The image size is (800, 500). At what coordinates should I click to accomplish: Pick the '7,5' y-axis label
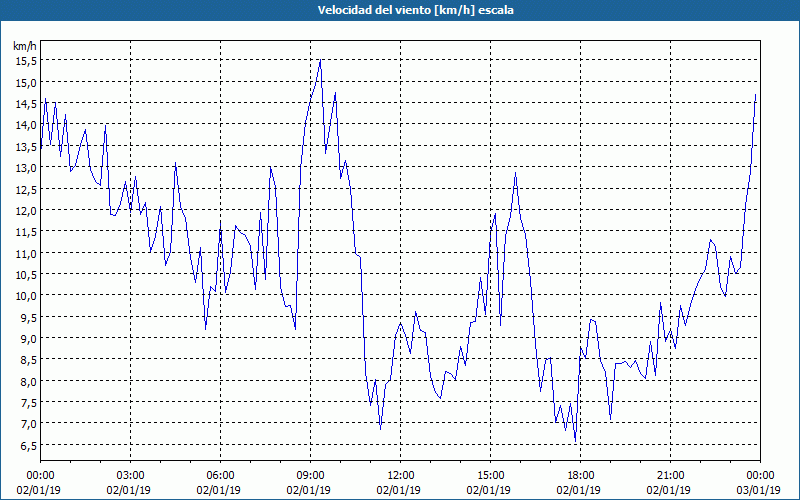pos(28,403)
